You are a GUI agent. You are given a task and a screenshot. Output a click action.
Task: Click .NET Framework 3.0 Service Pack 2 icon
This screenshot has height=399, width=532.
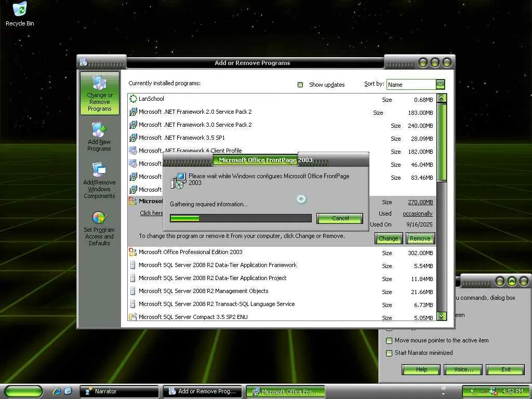[133, 125]
